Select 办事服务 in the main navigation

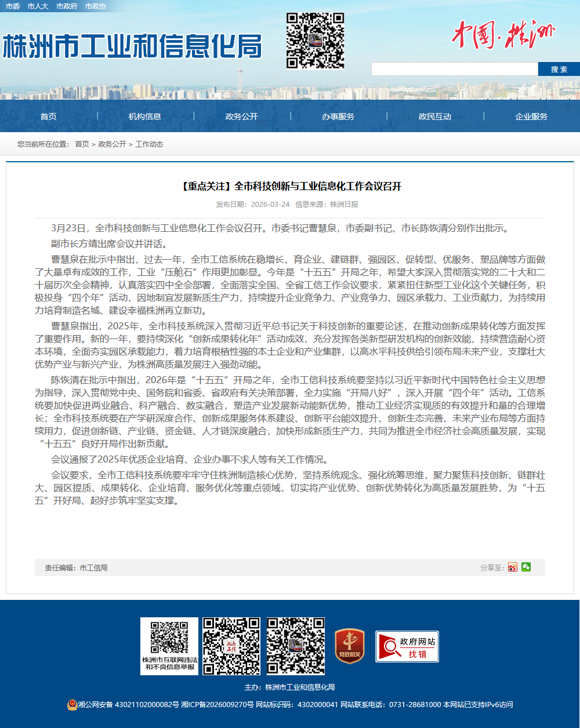point(338,117)
